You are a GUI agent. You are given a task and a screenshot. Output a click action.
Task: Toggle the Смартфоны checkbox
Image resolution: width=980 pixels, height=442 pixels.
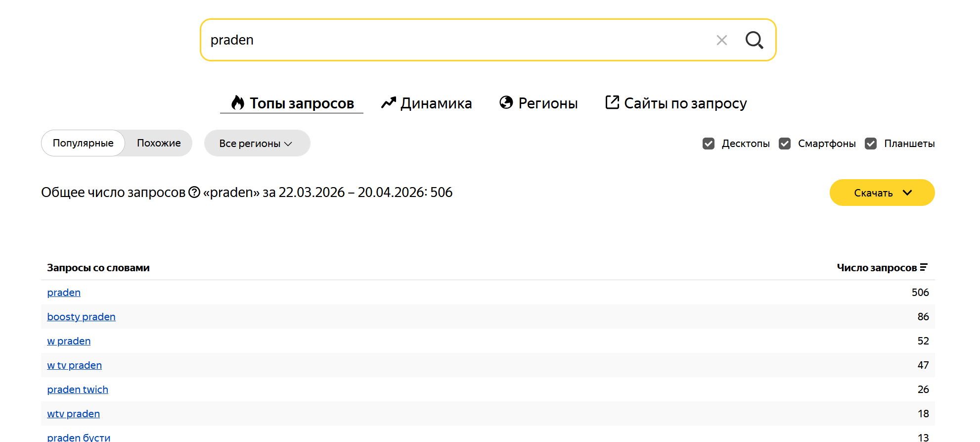(x=785, y=144)
